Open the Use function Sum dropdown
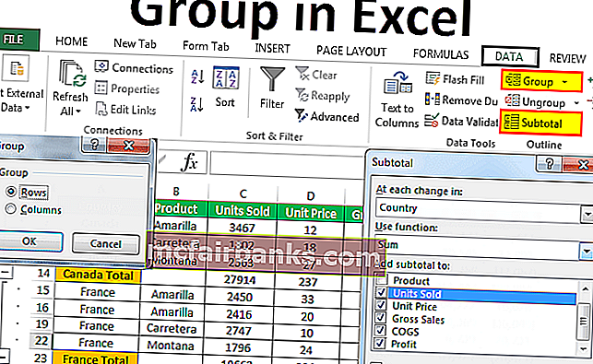The height and width of the screenshot is (364, 593). (587, 251)
